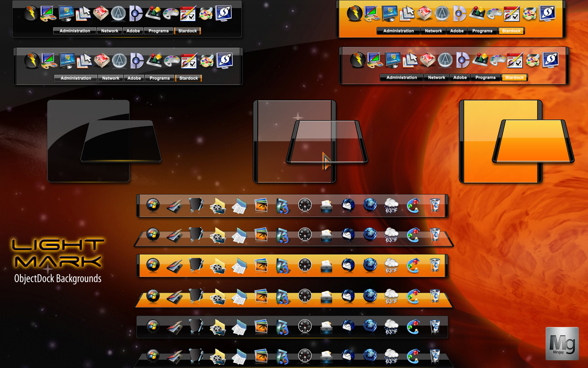Screen dimensions: 588x368
Task: Open the compass arrow icon in translucent orange tabbed dock
Action: pos(445,60)
